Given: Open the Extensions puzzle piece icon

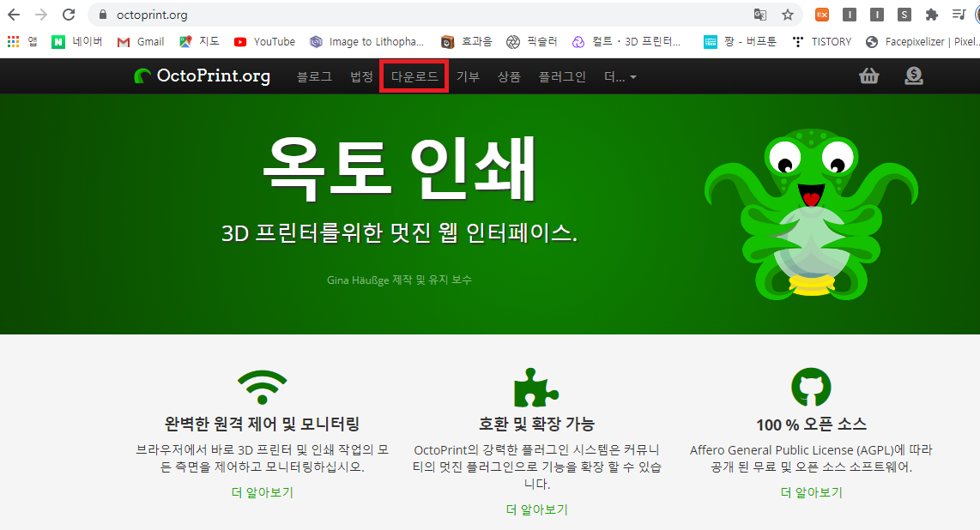Looking at the screenshot, I should [x=931, y=15].
